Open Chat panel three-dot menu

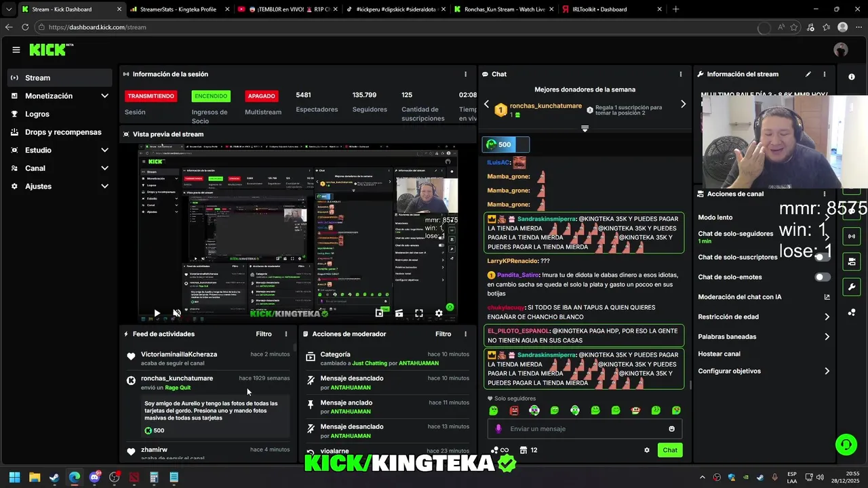(x=681, y=74)
